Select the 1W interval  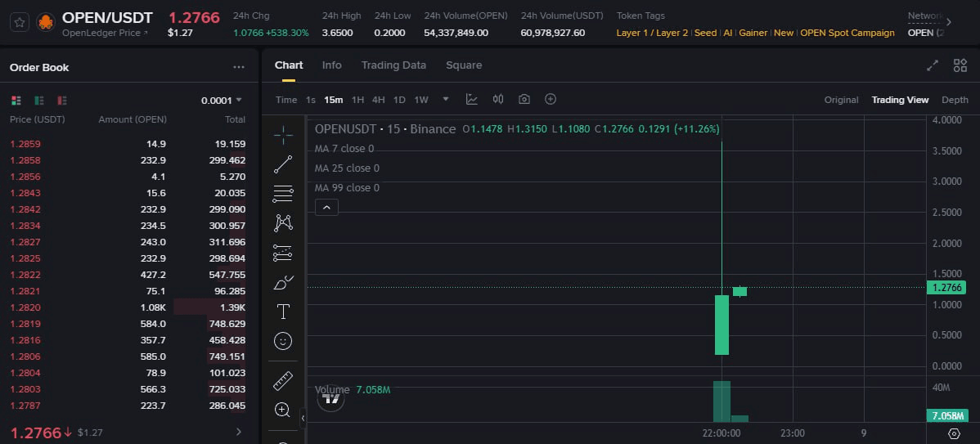click(x=421, y=100)
